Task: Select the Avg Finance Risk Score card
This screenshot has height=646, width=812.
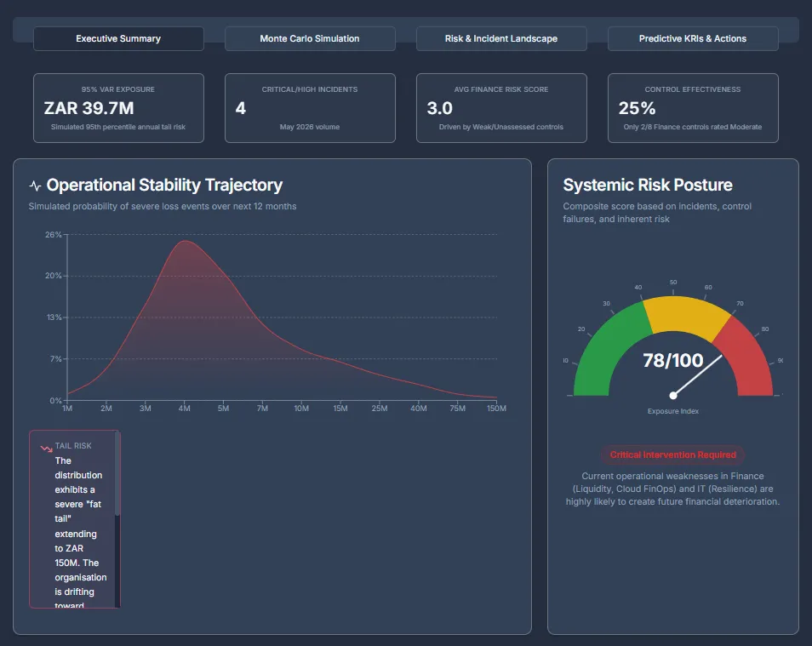Action: (501, 108)
